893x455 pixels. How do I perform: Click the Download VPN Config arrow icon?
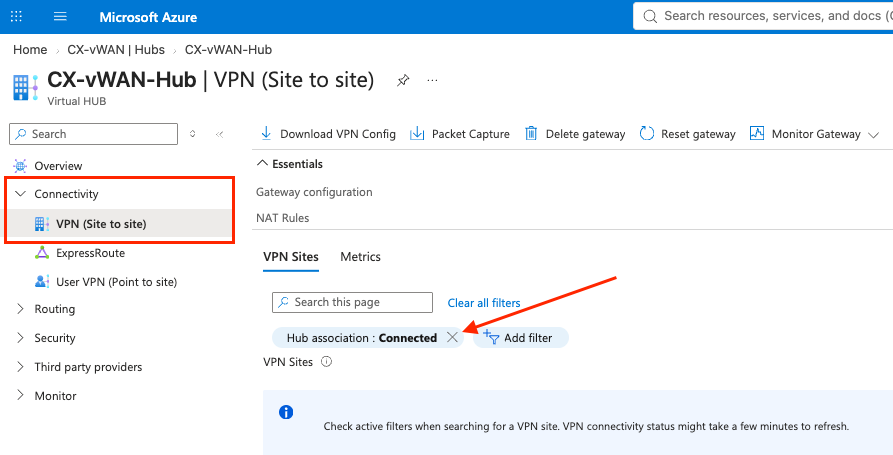click(266, 133)
